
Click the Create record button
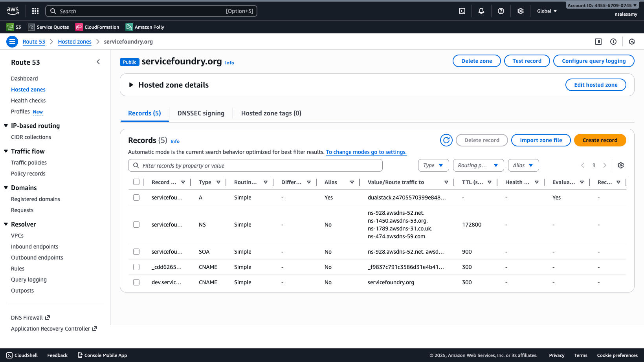click(600, 140)
